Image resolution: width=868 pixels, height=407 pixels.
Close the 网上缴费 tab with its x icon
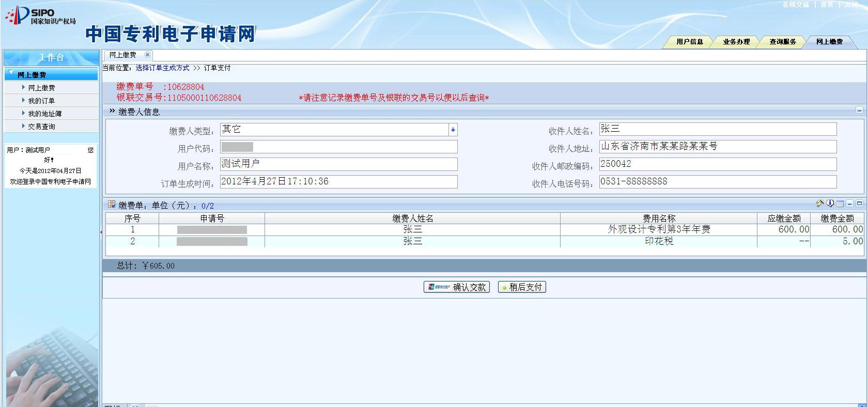pos(147,55)
